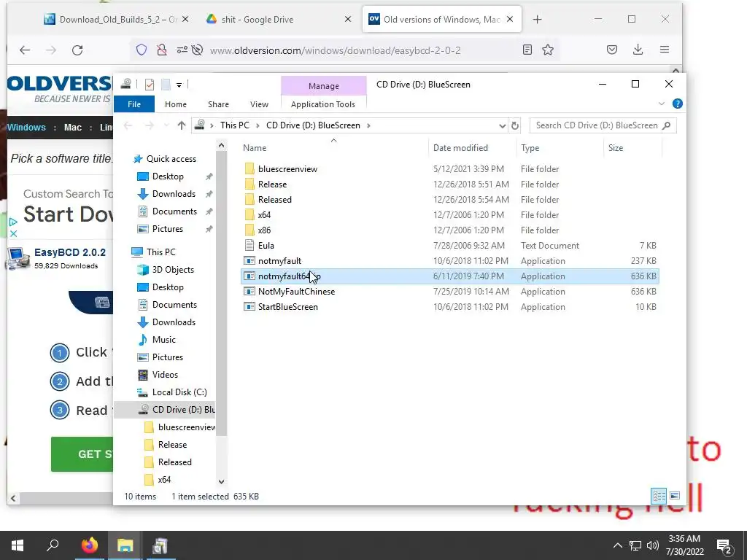Sort files by Size column header
Screen dimensions: 747x560
tap(632, 147)
